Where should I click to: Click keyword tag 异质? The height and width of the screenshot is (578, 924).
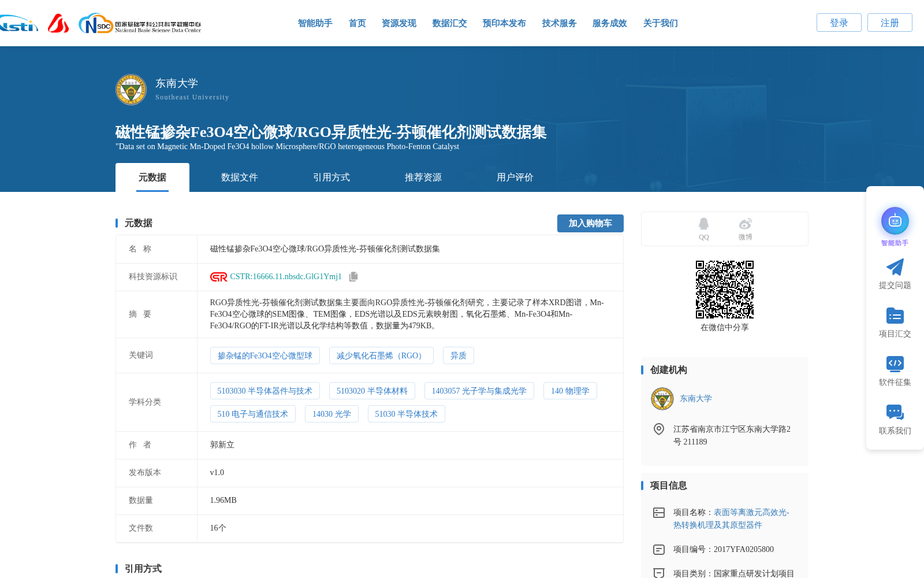tap(459, 355)
